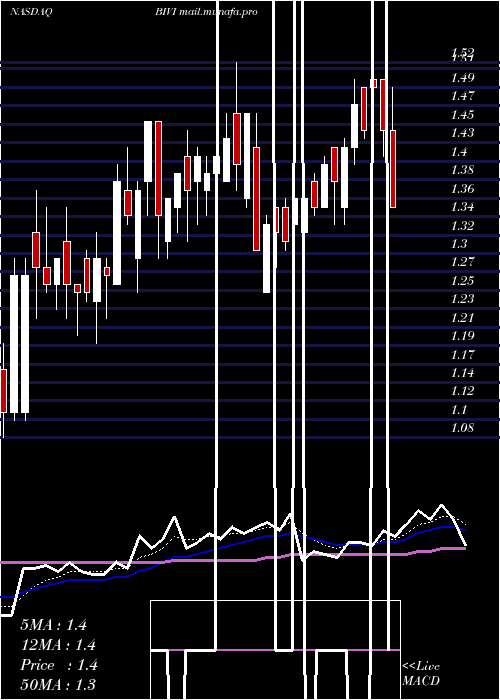
Task: Click the 1.34 price axis label
Action: tap(462, 207)
